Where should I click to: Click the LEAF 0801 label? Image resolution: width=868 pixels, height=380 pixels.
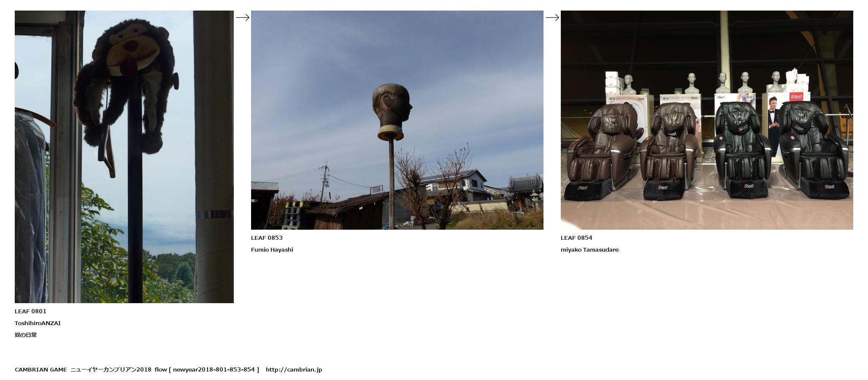(30, 311)
